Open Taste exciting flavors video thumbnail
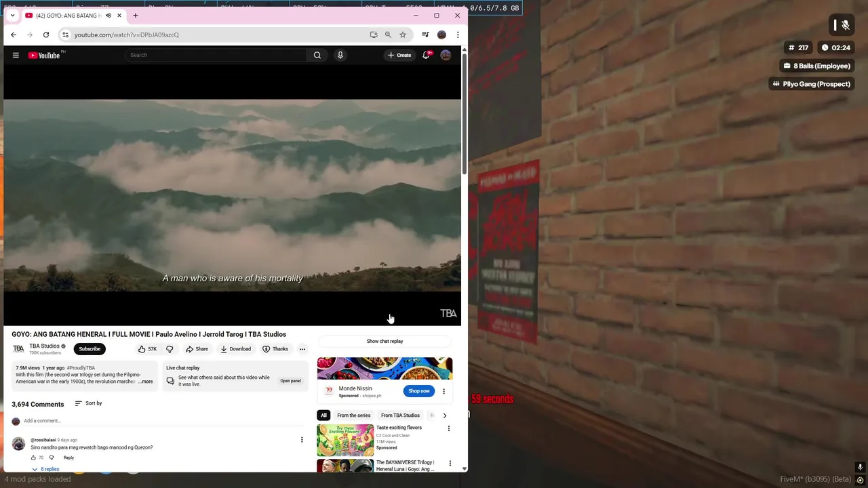This screenshot has height=488, width=868. click(x=345, y=440)
